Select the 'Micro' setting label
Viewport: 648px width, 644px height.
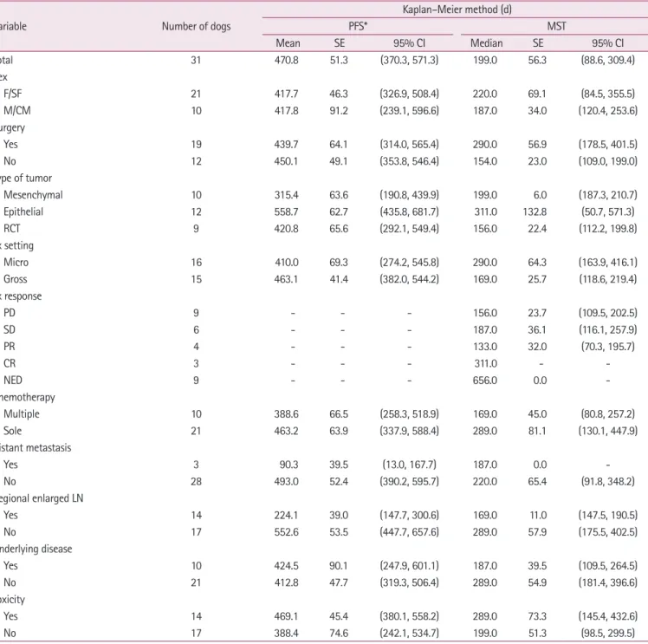(x=16, y=263)
